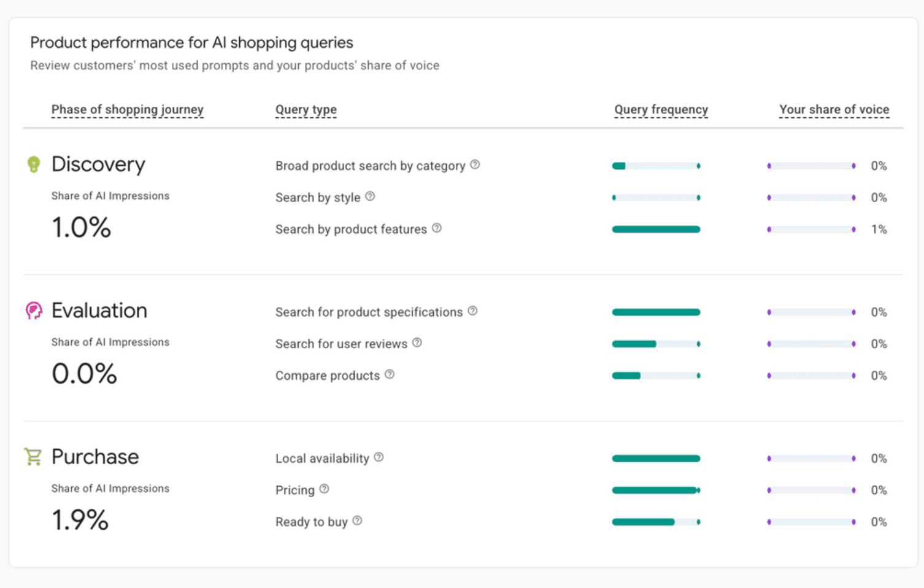This screenshot has height=588, width=924.
Task: Open help icon next to Search by style
Action: tap(370, 196)
